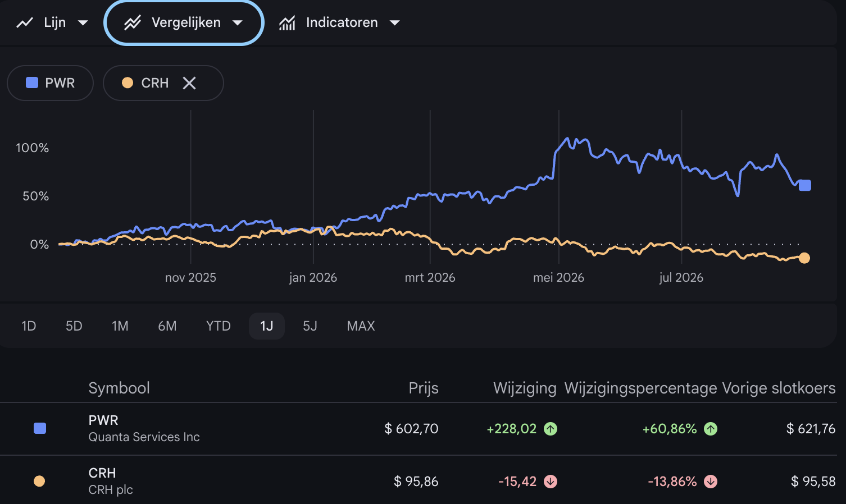Click the jul 2026 axis label
This screenshot has height=504, width=846.
click(681, 278)
